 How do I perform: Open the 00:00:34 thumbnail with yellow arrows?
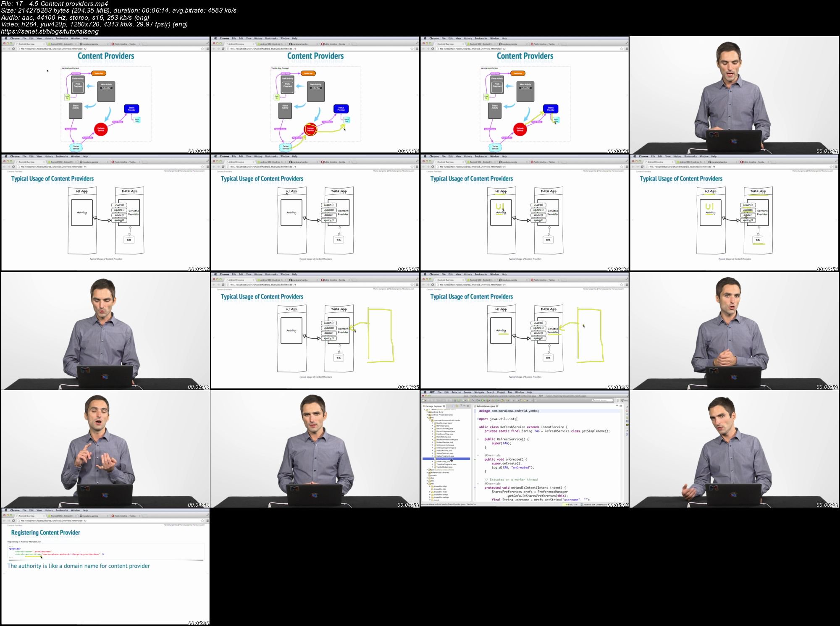[x=315, y=95]
